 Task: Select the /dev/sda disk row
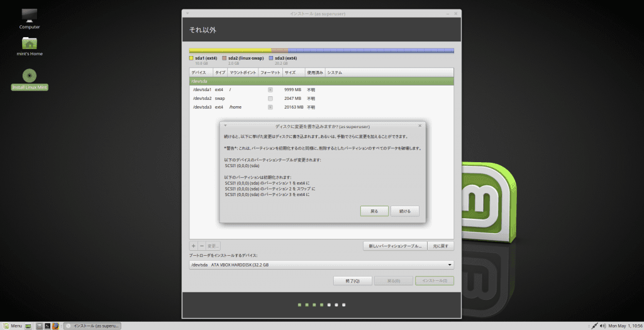click(321, 81)
